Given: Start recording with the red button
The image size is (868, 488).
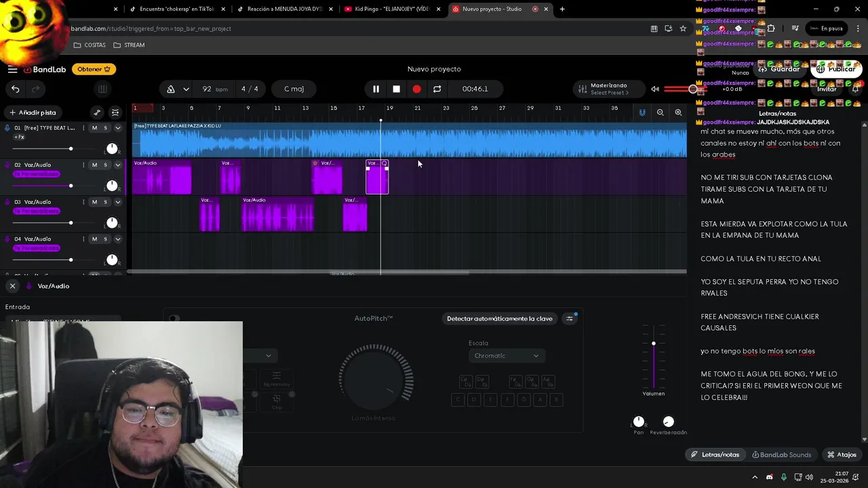Looking at the screenshot, I should point(416,89).
